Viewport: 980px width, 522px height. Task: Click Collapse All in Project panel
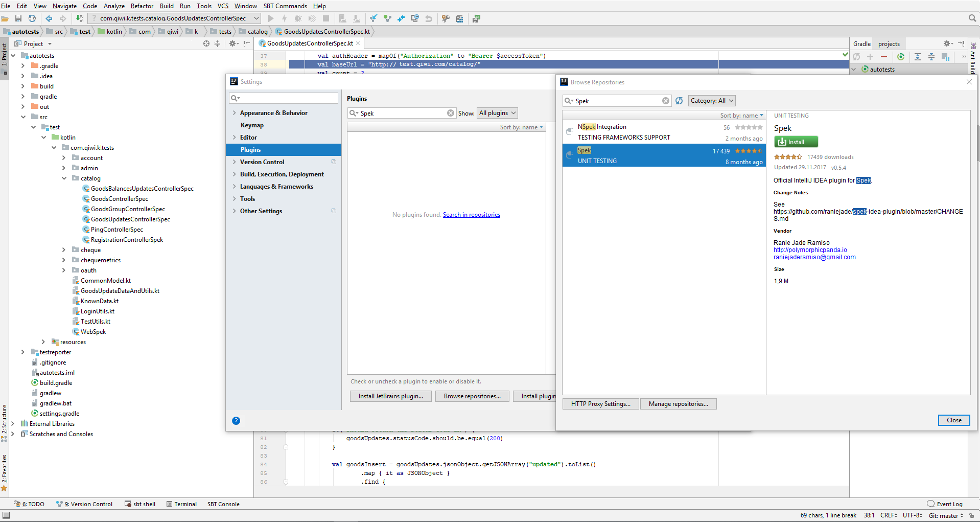point(217,43)
